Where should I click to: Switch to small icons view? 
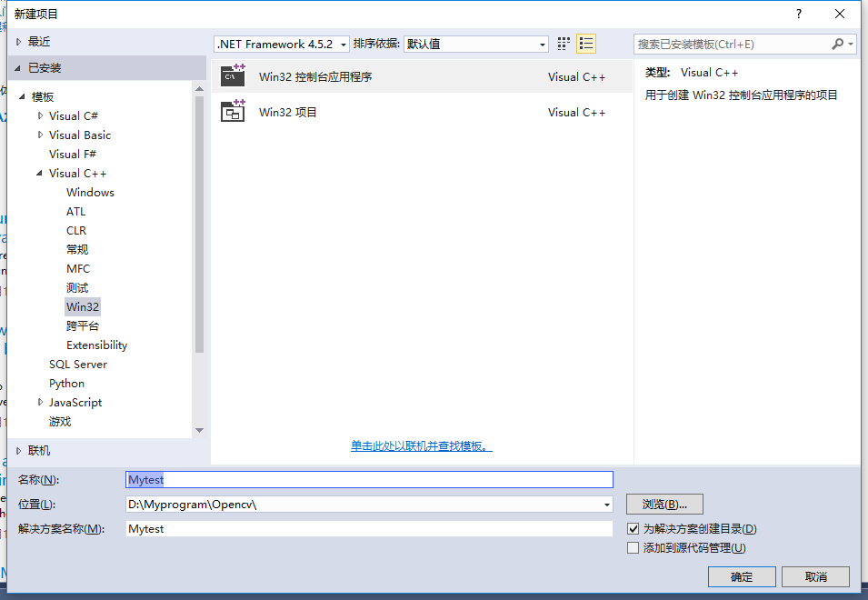[x=562, y=43]
